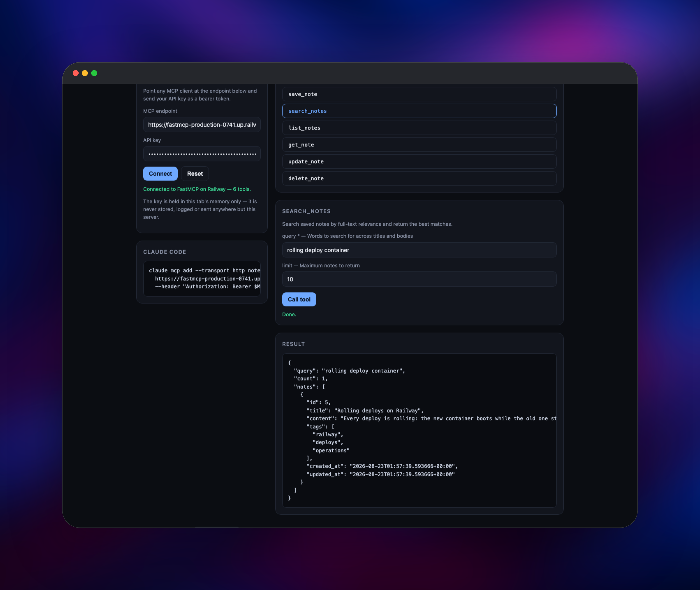Select the save_note tool
700x590 pixels.
click(x=419, y=94)
